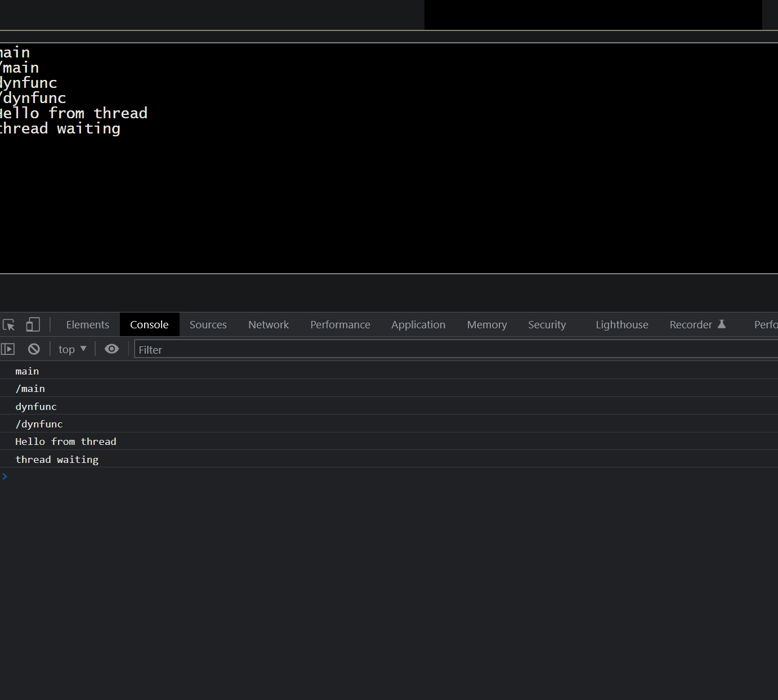Click the console prompt chevron
The height and width of the screenshot is (700, 778).
[x=5, y=476]
